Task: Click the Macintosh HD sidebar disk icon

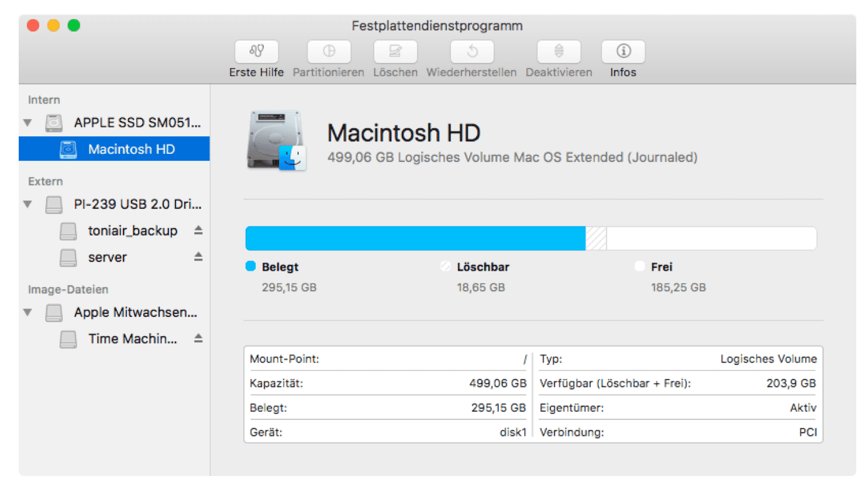Action: 68,150
